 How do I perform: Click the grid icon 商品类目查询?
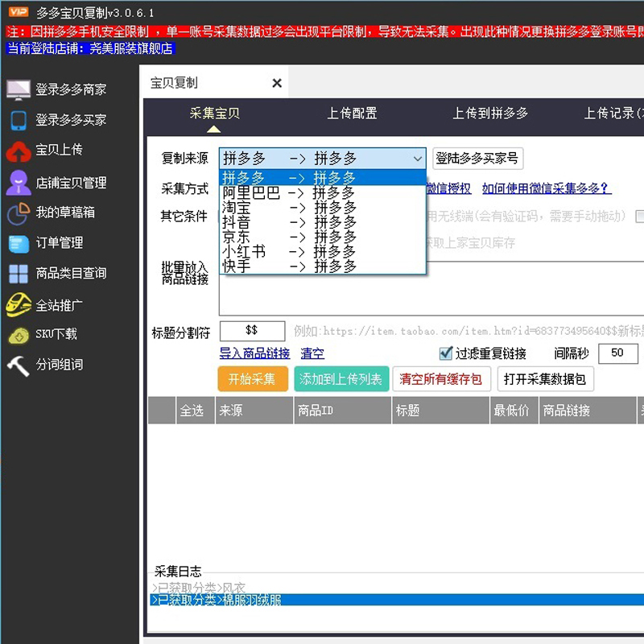pos(19,274)
